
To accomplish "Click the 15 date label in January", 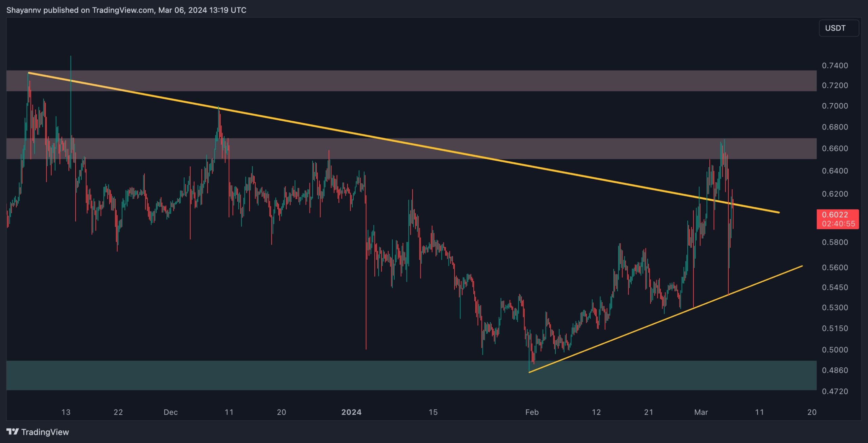I will pyautogui.click(x=433, y=412).
